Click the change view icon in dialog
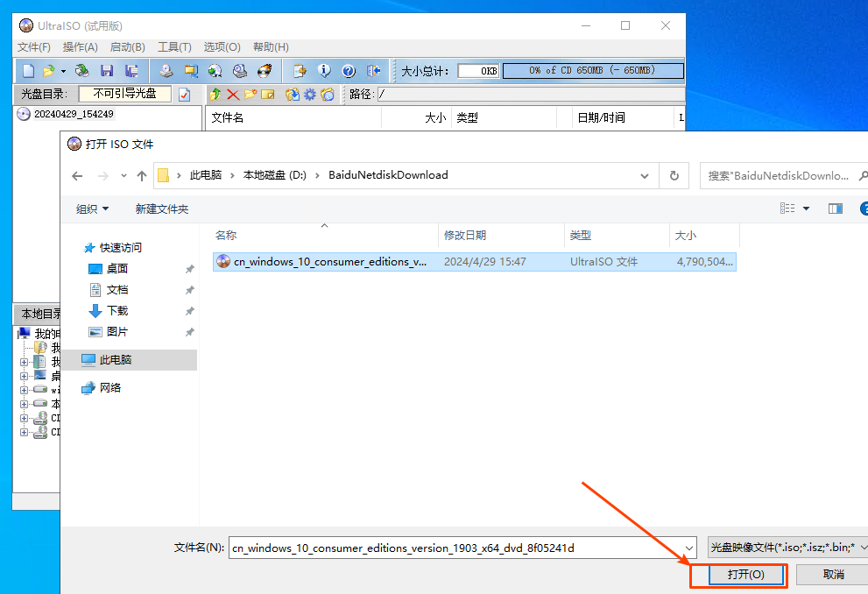868x594 pixels. 787,209
